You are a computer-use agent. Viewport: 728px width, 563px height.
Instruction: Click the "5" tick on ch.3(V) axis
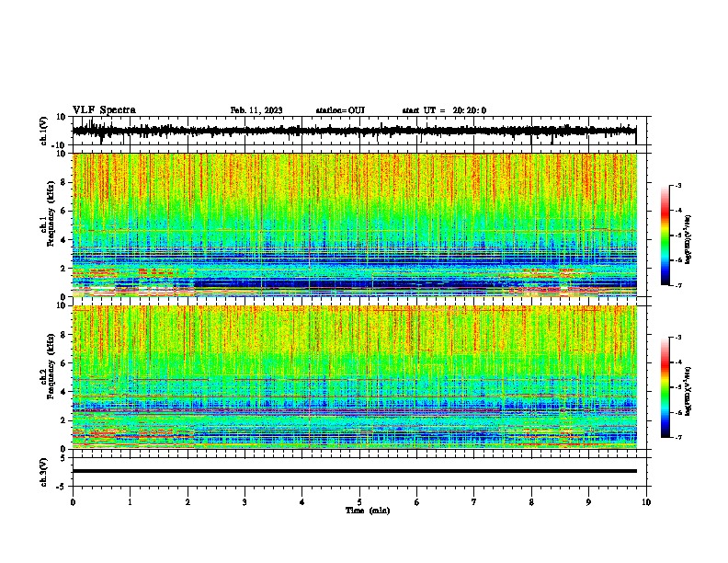pyautogui.click(x=63, y=457)
